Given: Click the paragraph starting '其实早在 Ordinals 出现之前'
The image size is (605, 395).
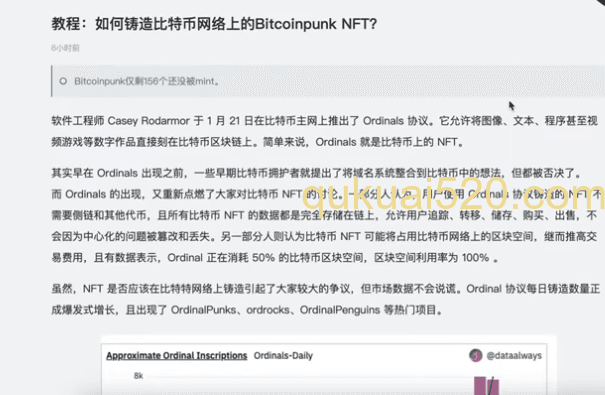Looking at the screenshot, I should coord(326,215).
